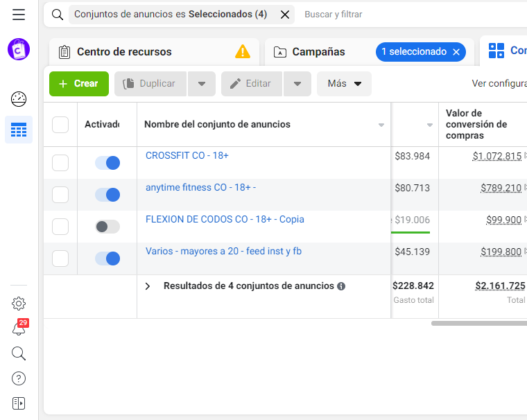Open the help question mark icon
527x420 pixels.
19,378
